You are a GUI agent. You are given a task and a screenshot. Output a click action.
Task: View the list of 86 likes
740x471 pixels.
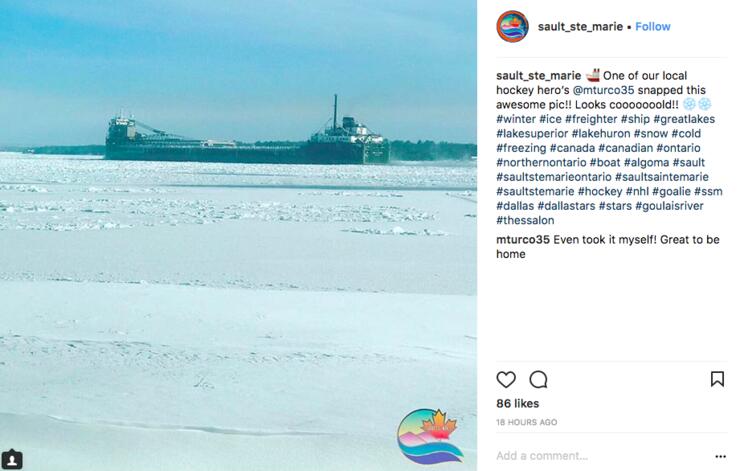pos(518,404)
